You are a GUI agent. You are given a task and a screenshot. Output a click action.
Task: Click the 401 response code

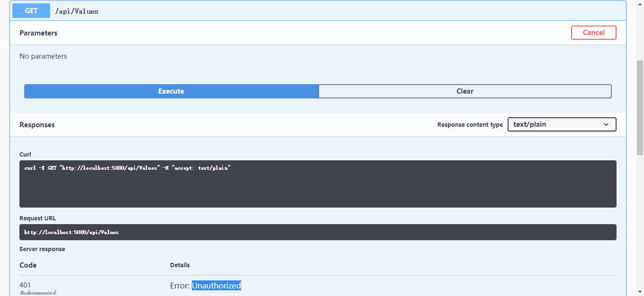coord(25,285)
